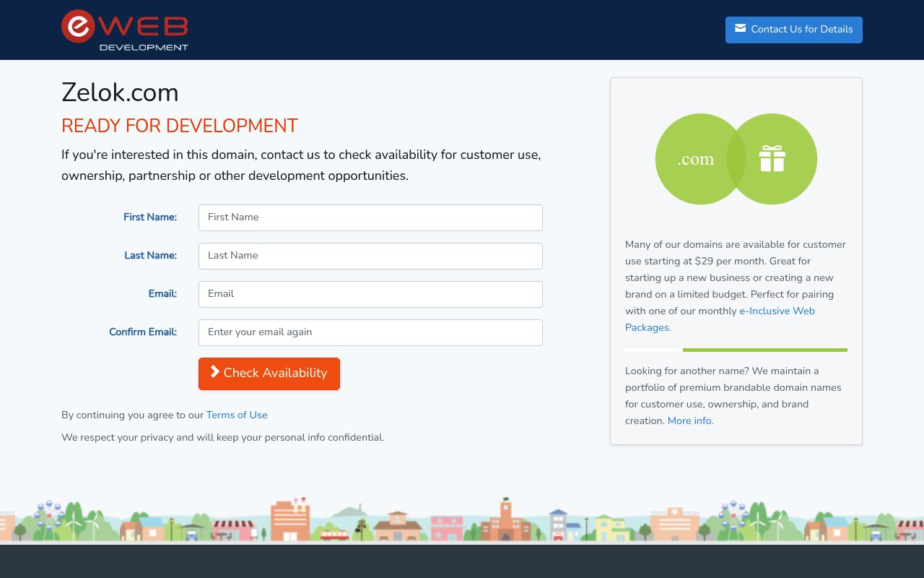Click the gift box icon in green circle
Screen dimensions: 924x578
(x=772, y=159)
